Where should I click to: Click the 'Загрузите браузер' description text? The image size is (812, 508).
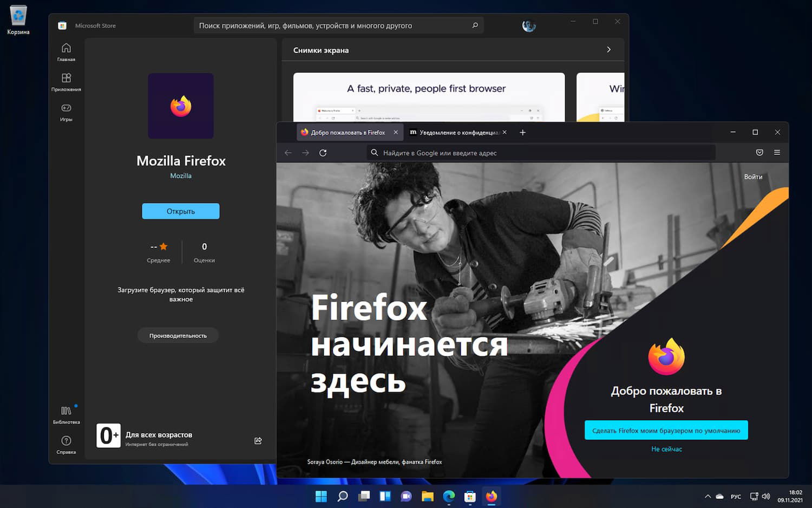[x=181, y=295]
